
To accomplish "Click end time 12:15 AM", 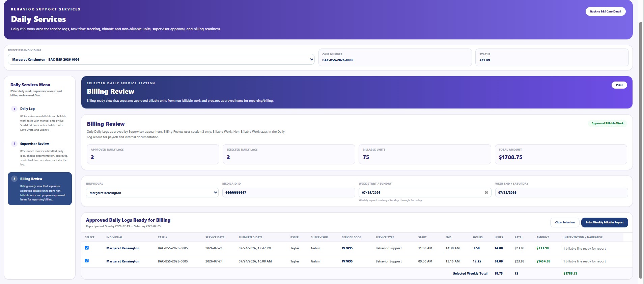I will [452, 261].
